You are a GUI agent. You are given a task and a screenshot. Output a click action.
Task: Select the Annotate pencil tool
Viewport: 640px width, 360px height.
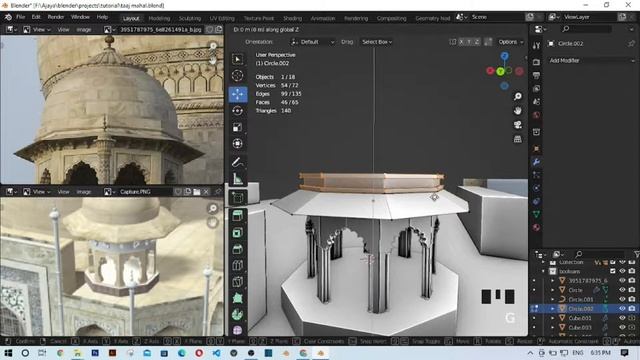point(238,162)
